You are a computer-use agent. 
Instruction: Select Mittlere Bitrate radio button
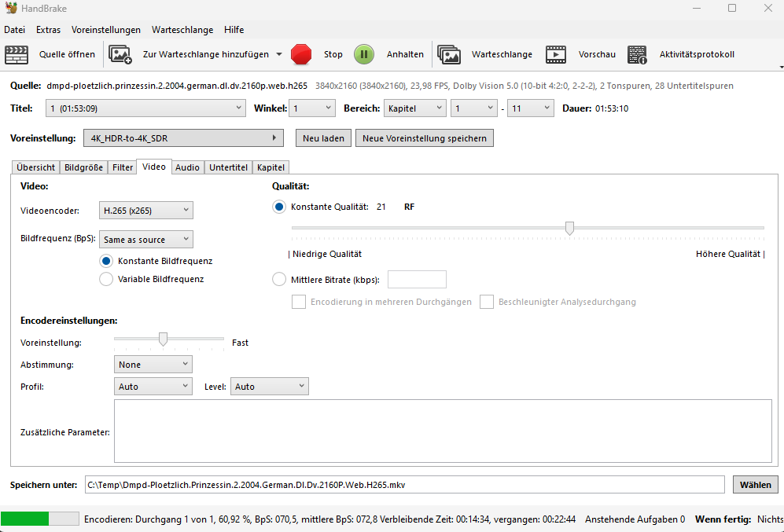click(x=279, y=279)
